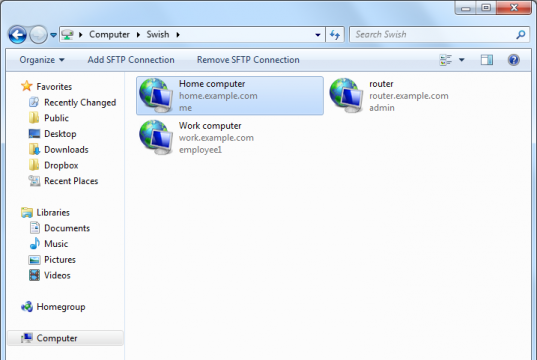
Task: Click the Favorites star icon
Action: 27,86
